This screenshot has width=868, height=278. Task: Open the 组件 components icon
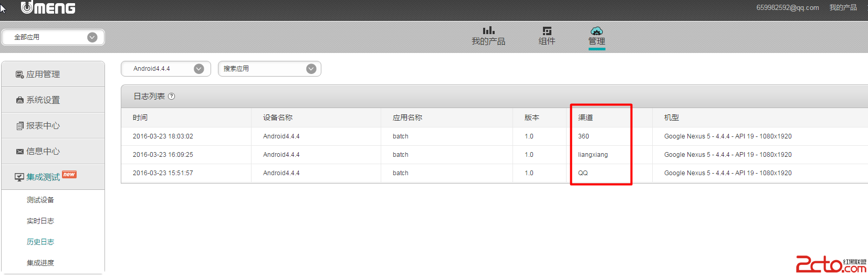547,31
